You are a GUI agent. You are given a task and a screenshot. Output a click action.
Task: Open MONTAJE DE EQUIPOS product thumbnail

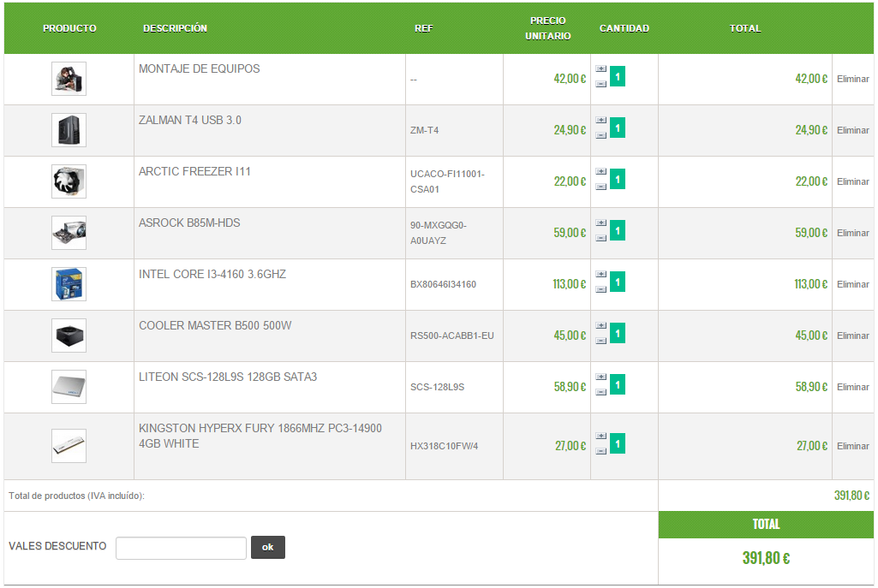(69, 79)
